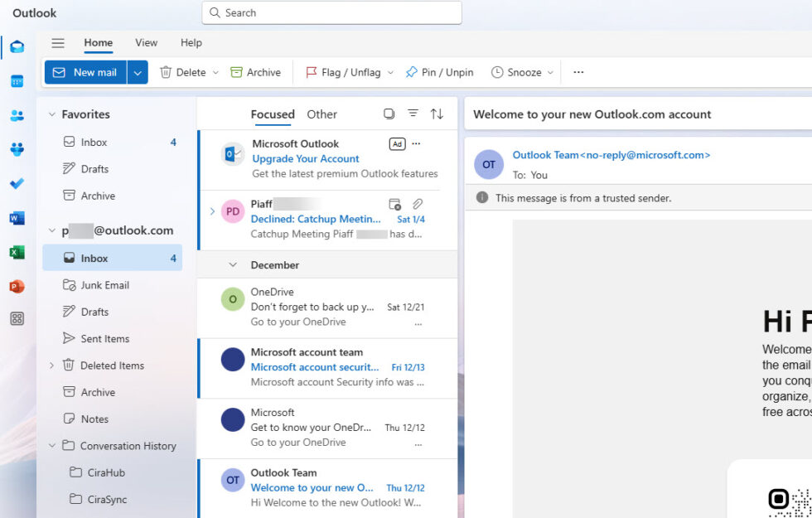The width and height of the screenshot is (812, 518).
Task: Click the New mail button
Action: pyautogui.click(x=85, y=72)
